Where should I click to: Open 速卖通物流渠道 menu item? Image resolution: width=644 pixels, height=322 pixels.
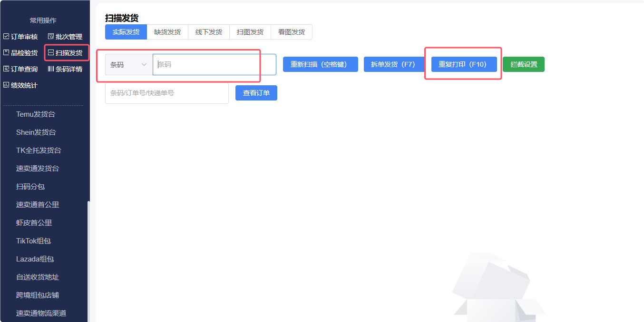click(41, 313)
